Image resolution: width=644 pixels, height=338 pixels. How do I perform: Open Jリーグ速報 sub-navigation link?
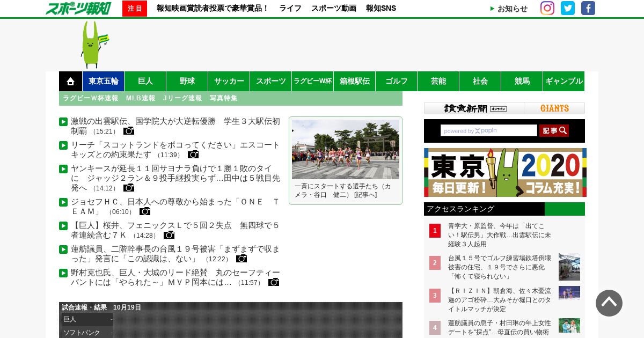point(182,98)
